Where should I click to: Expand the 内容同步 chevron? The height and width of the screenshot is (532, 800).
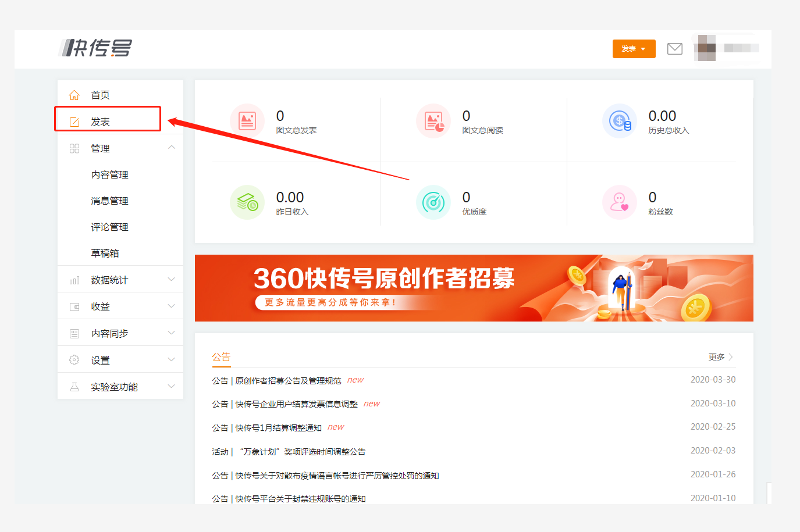172,333
